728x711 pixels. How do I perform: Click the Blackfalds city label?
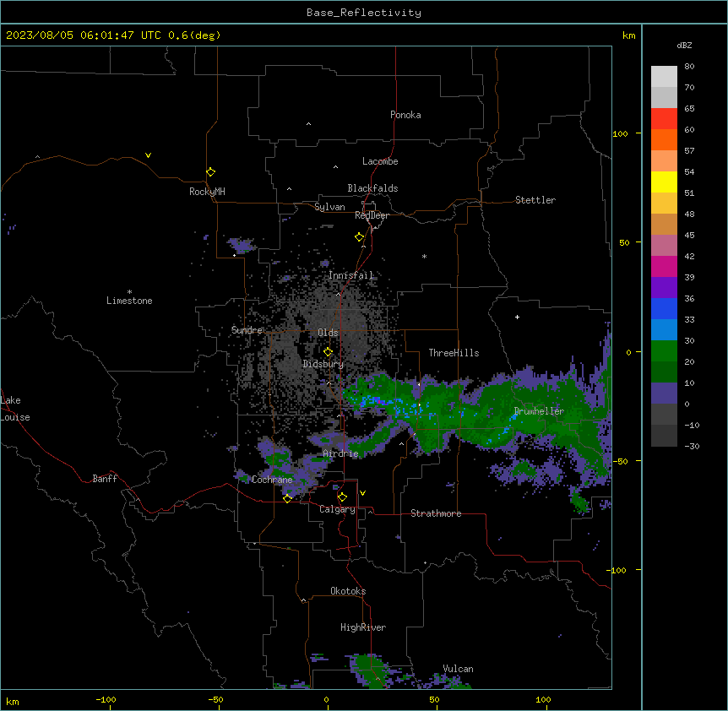coord(372,188)
